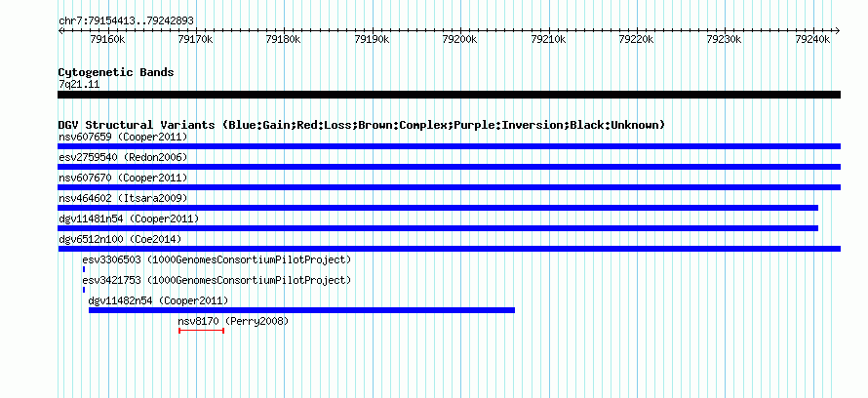This screenshot has width=868, height=398.
Task: Click the 79240k ruler label
Action: pos(812,39)
